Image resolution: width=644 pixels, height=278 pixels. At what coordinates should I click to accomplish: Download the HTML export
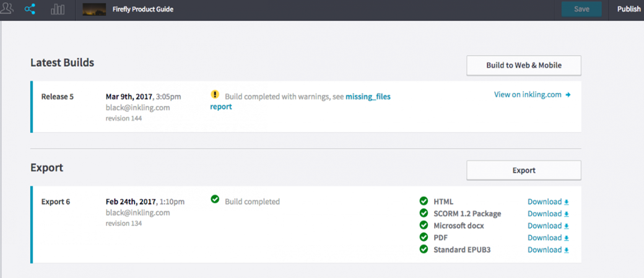click(x=547, y=202)
